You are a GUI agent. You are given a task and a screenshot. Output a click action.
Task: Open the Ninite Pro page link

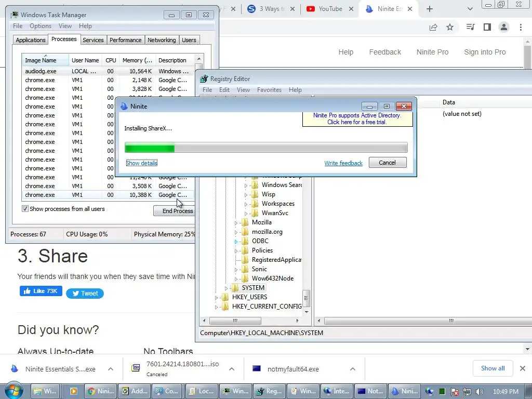pos(433,52)
